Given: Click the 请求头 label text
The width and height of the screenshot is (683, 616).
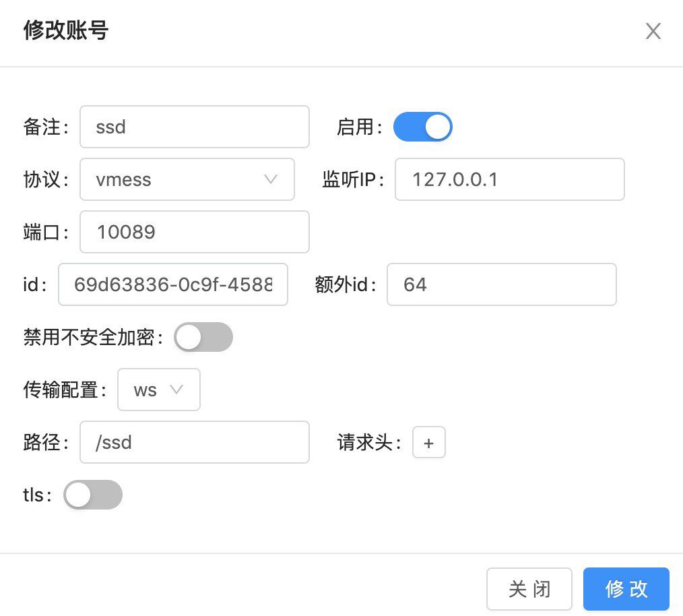Looking at the screenshot, I should pyautogui.click(x=368, y=443).
